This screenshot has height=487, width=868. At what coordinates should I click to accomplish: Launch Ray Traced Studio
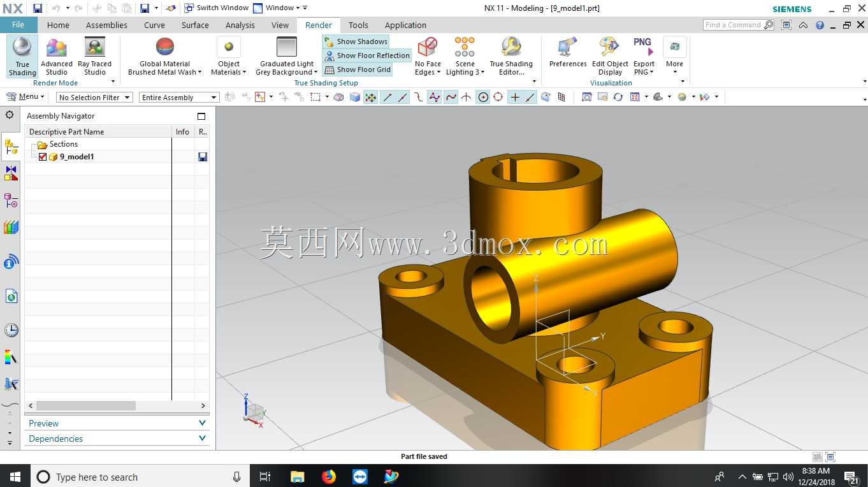[x=94, y=56]
